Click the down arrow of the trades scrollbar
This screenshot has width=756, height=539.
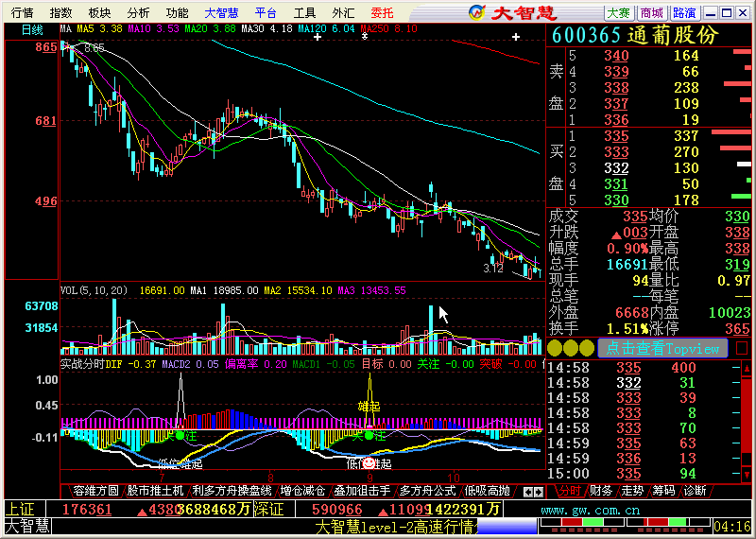747,475
